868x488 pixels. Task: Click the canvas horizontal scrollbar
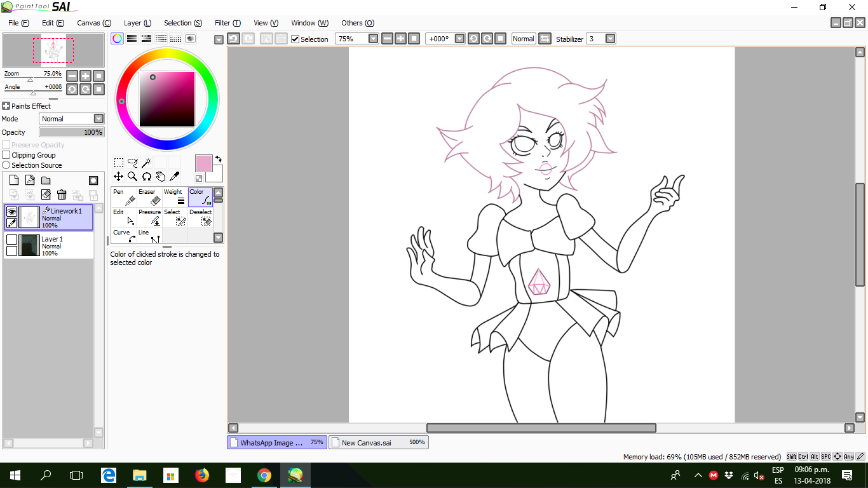(x=541, y=428)
